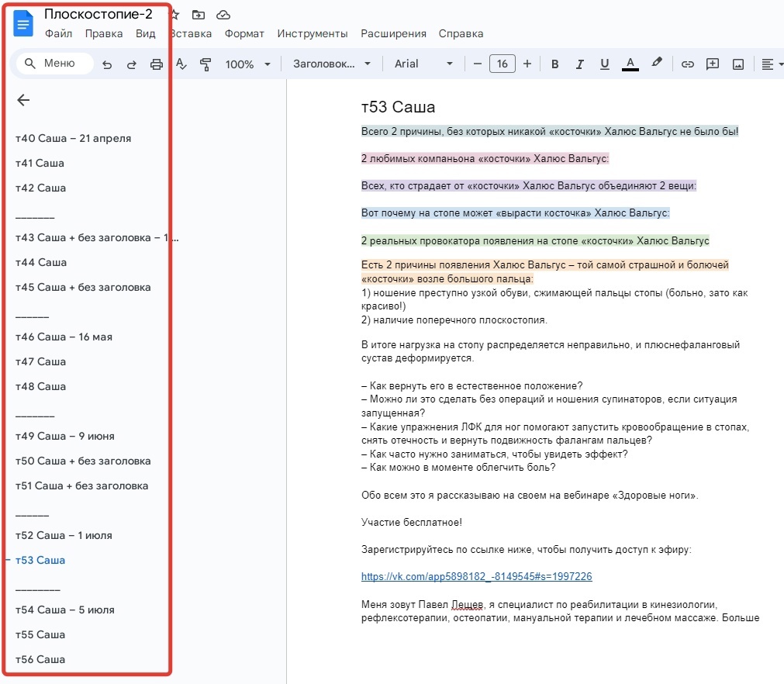This screenshot has width=784, height=684.
Task: Jump to outline item т54 Саша – 5 июля
Action: [x=65, y=610]
